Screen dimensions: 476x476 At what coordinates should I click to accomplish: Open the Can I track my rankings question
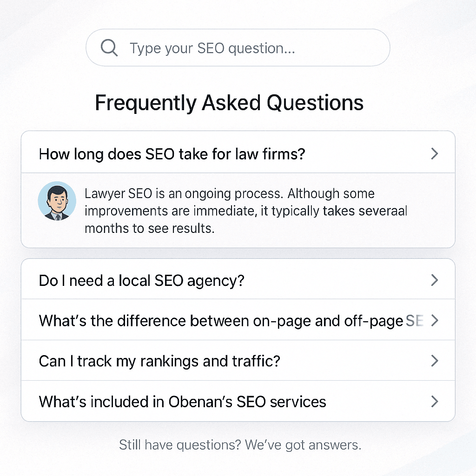[x=238, y=360]
